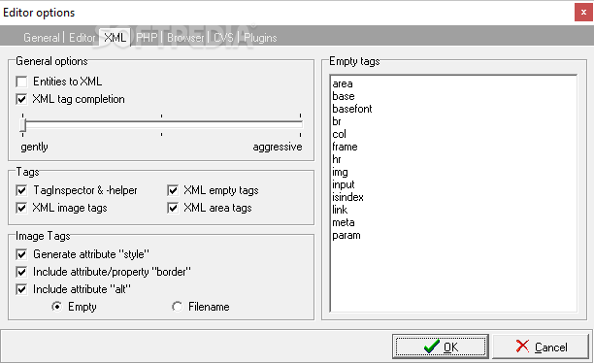Uncheck TagInspector & -helper
594x364 pixels.
(21, 190)
